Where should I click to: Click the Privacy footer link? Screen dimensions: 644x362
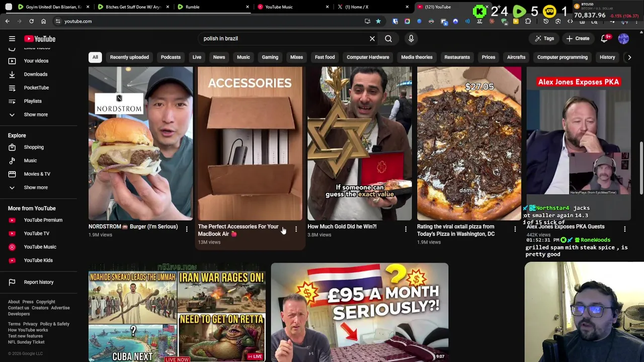coord(30,324)
